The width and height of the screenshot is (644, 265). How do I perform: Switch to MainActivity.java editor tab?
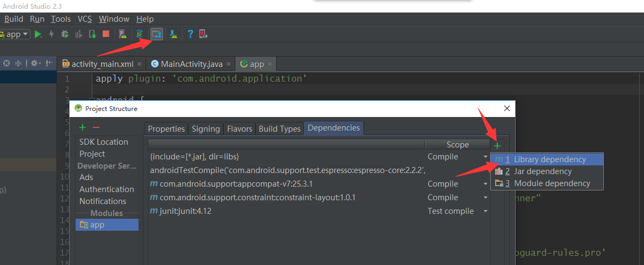click(192, 64)
